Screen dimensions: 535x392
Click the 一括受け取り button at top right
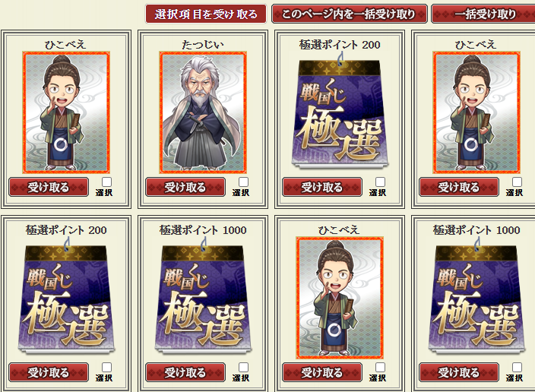tap(483, 14)
